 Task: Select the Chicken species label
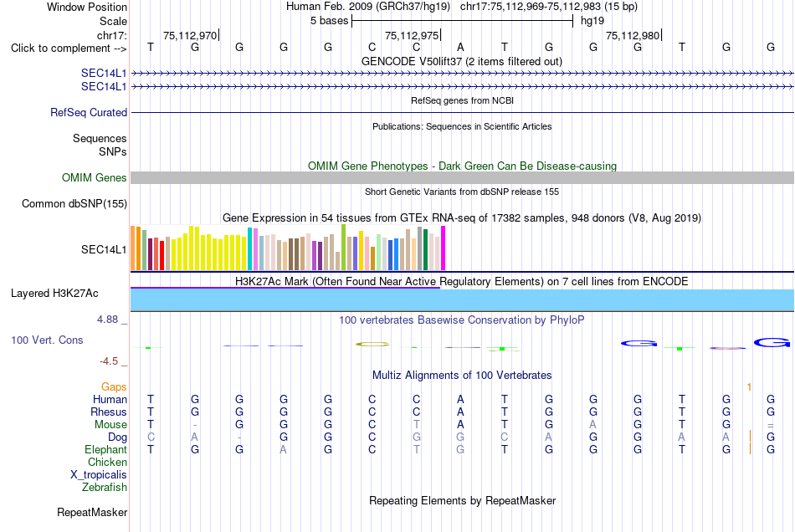point(107,462)
